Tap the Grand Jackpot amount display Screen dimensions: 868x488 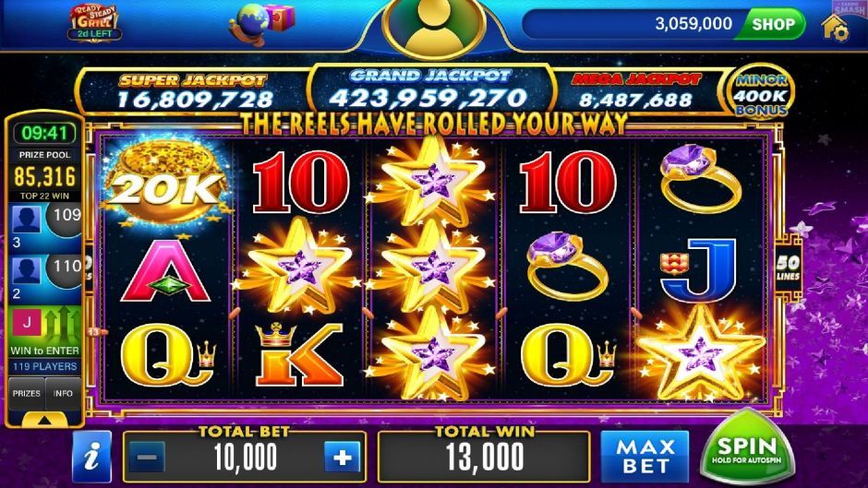point(429,99)
